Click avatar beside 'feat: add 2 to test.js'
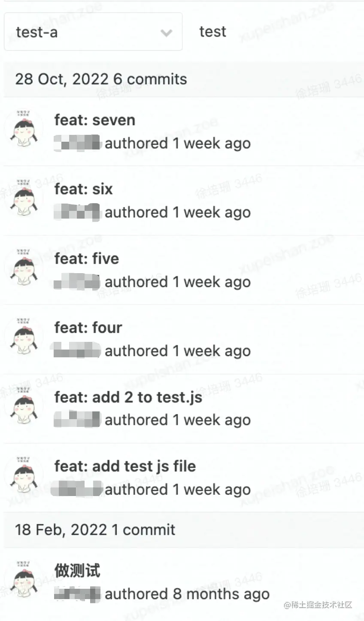 [24, 406]
